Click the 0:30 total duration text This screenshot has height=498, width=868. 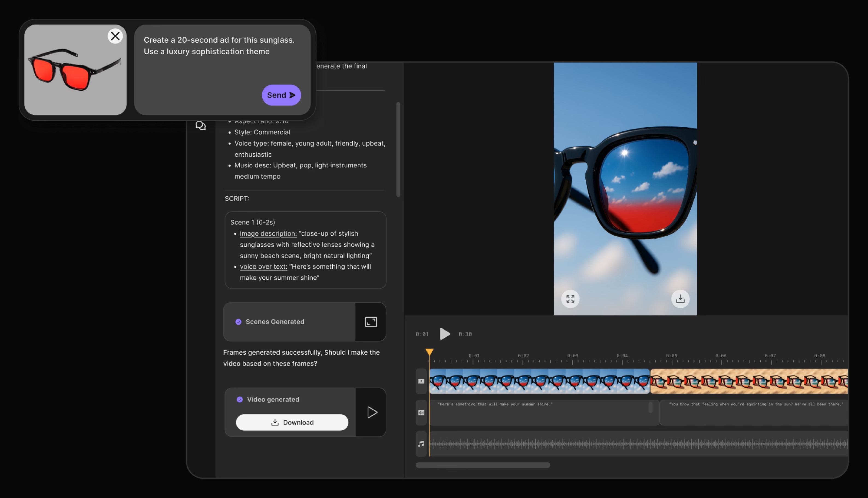click(x=465, y=334)
